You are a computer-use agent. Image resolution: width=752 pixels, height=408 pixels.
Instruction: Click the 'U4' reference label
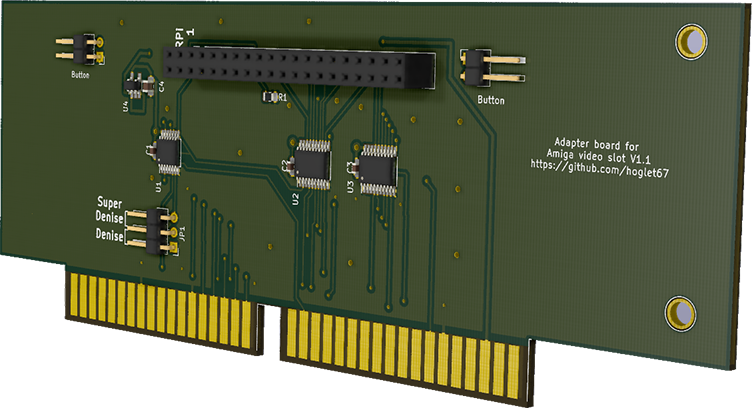coord(126,106)
